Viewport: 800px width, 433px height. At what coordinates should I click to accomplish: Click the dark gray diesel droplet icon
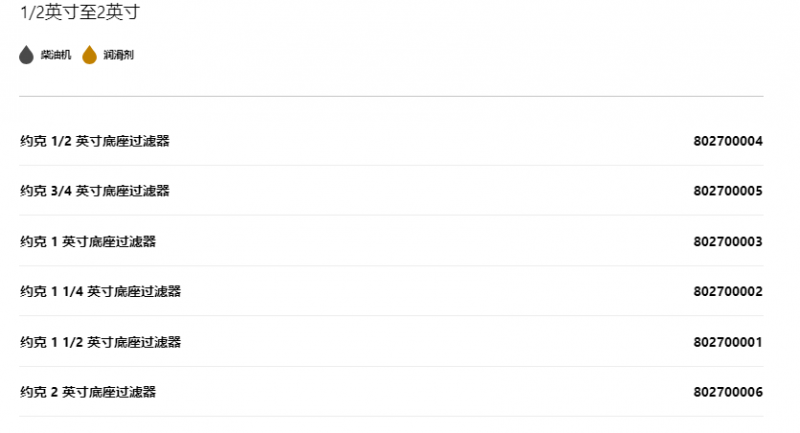pyautogui.click(x=27, y=55)
